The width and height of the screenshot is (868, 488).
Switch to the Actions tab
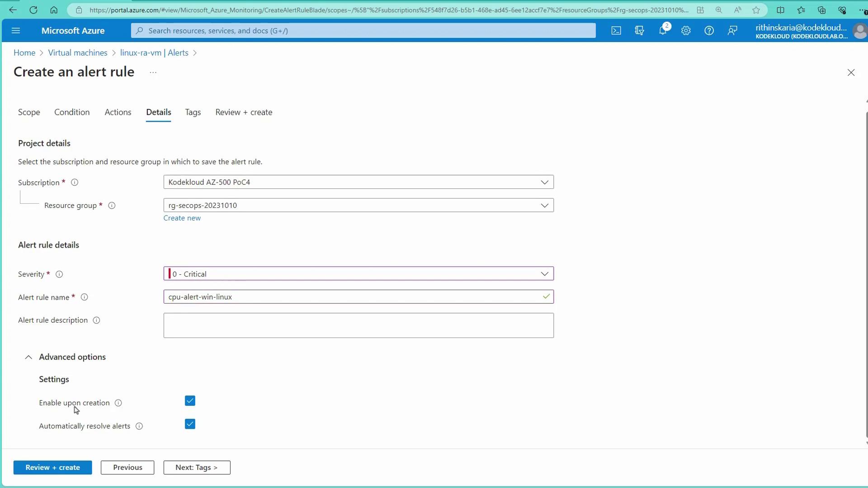point(118,112)
